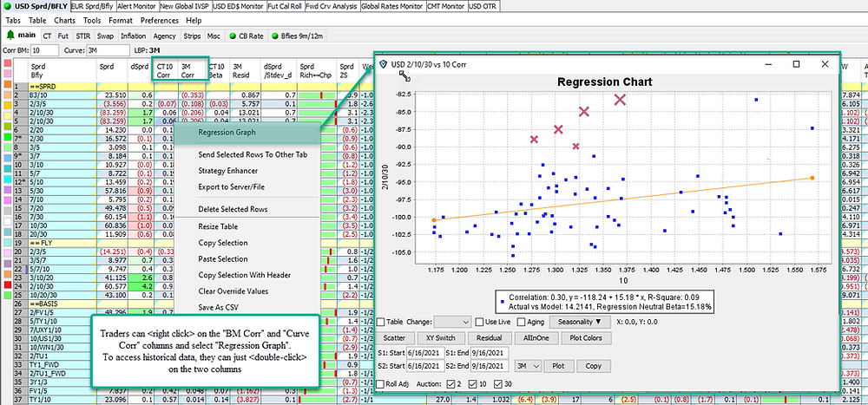Image resolution: width=868 pixels, height=405 pixels.
Task: Click the XY Switch button
Action: tap(440, 338)
